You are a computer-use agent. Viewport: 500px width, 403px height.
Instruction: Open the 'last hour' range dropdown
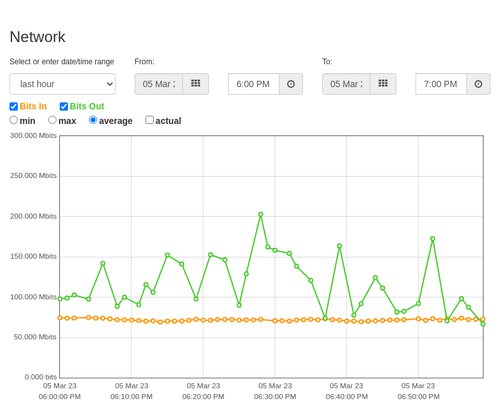point(63,84)
